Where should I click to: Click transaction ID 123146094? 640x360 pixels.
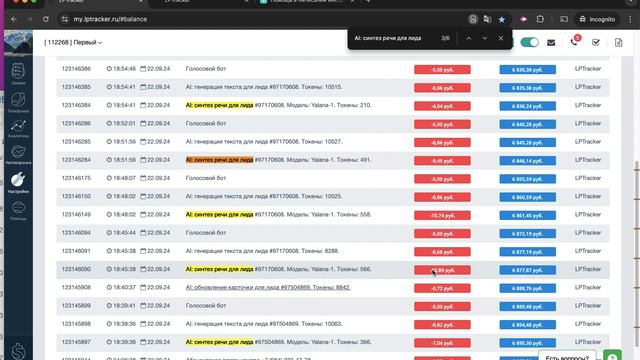[76, 233]
